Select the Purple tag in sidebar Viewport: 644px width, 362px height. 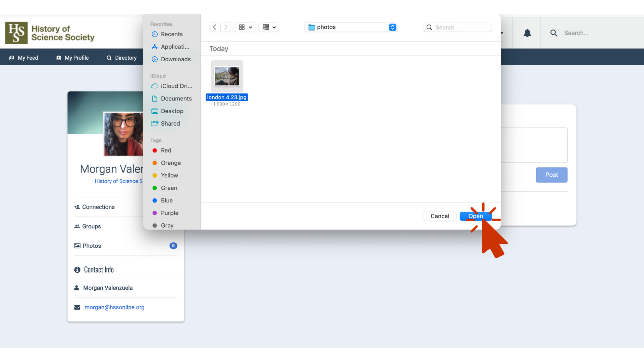tap(169, 213)
